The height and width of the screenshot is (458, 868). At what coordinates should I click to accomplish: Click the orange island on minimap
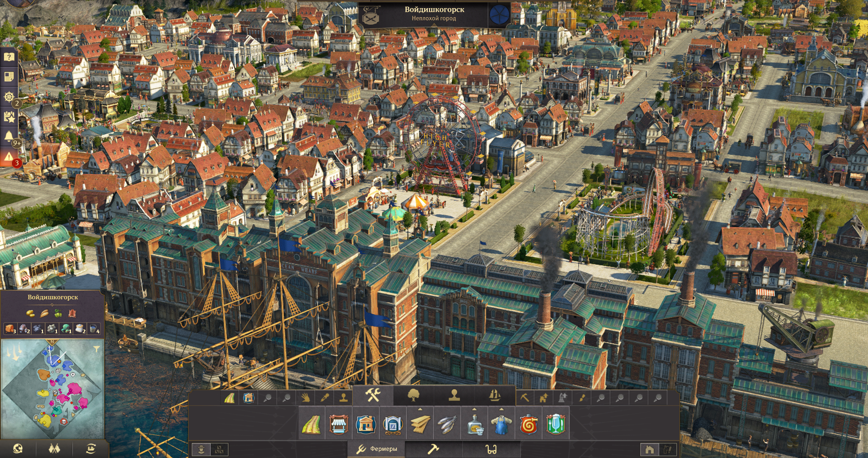43,374
